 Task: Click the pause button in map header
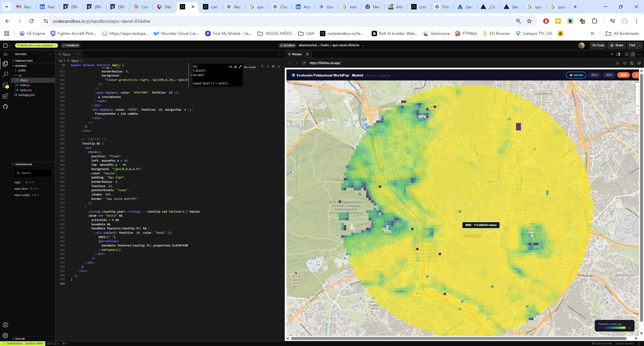pyautogui.click(x=636, y=75)
